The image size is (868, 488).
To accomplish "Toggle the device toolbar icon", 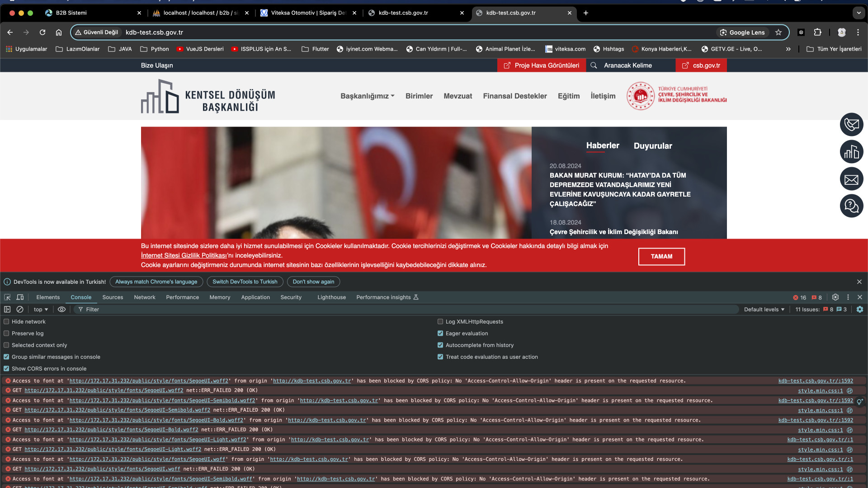I will coord(20,297).
